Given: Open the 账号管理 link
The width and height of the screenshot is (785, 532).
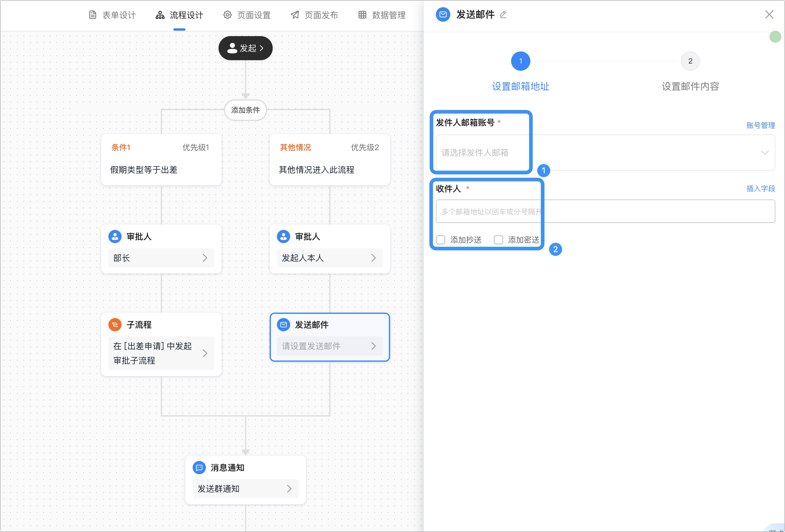Looking at the screenshot, I should pos(761,125).
